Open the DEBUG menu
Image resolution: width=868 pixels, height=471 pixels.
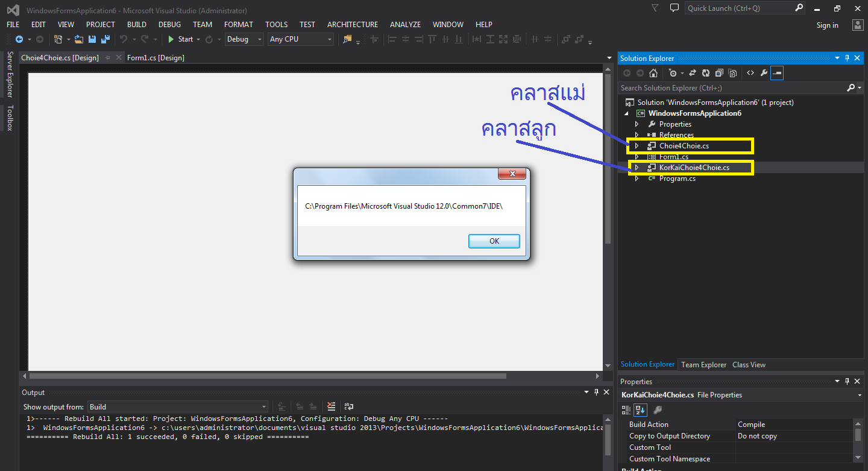pos(169,25)
